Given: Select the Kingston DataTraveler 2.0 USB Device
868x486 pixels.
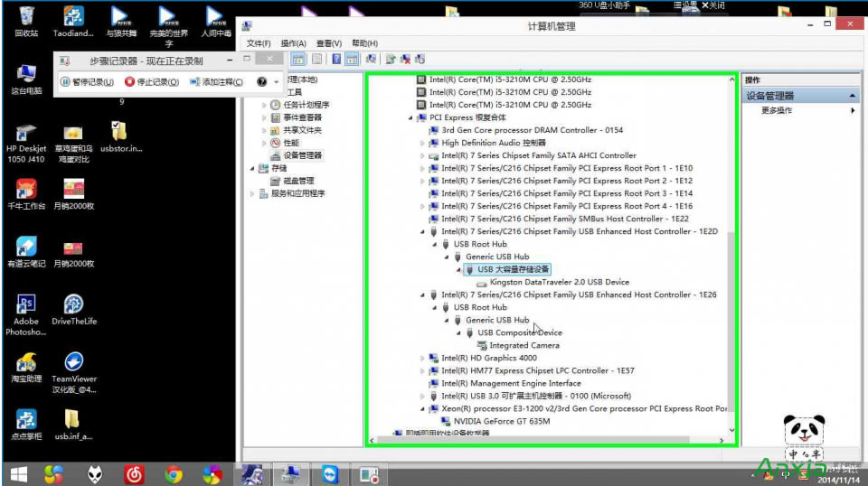Looking at the screenshot, I should [x=559, y=282].
